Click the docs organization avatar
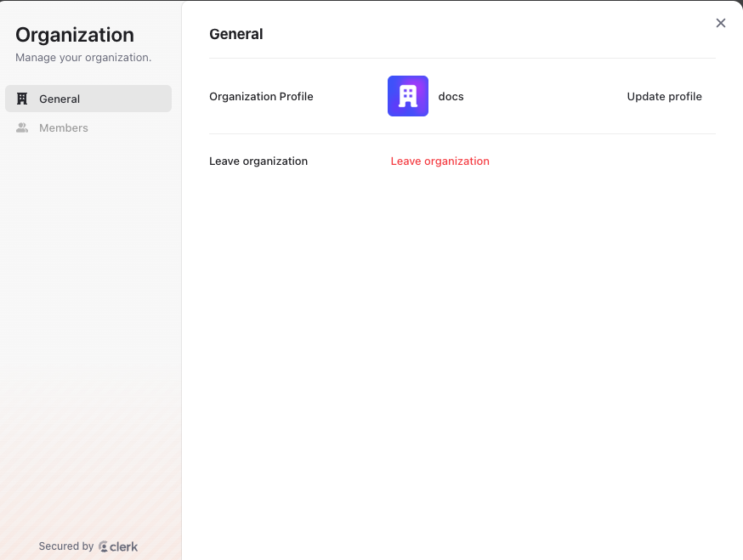 (x=408, y=96)
